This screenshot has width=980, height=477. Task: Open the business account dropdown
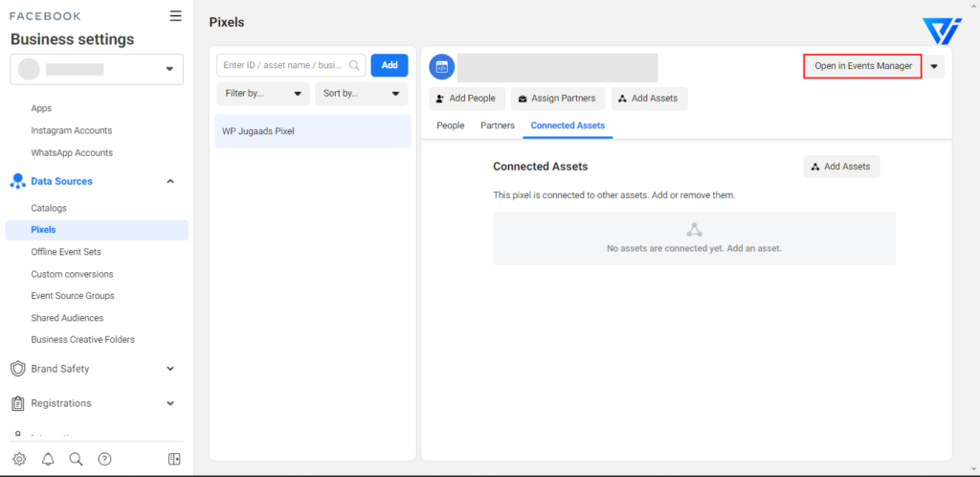click(x=97, y=69)
